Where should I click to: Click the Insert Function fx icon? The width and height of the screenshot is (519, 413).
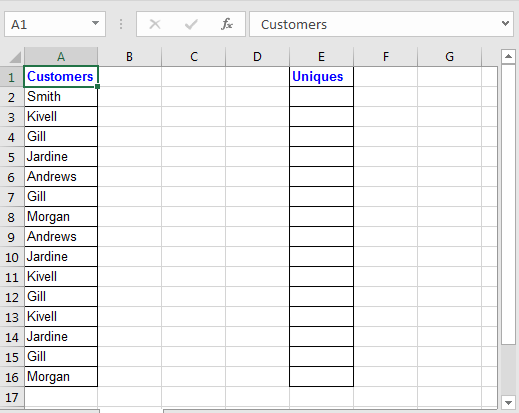tap(227, 24)
